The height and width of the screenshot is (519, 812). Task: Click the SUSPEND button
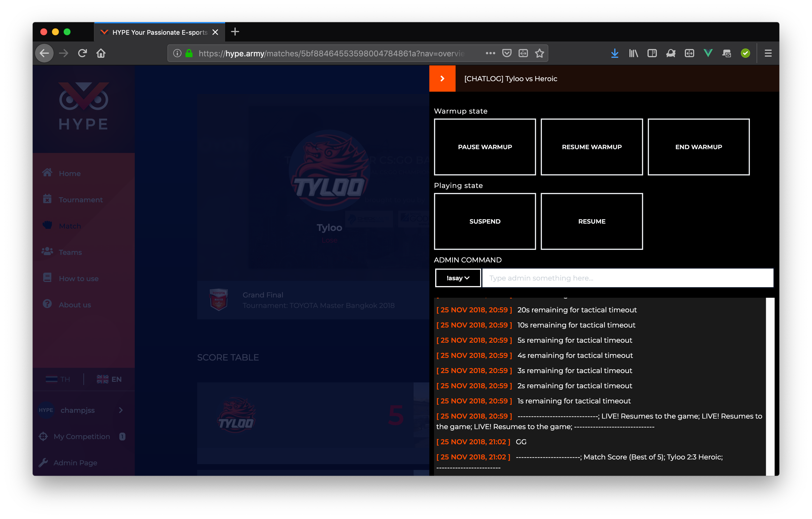tap(484, 221)
